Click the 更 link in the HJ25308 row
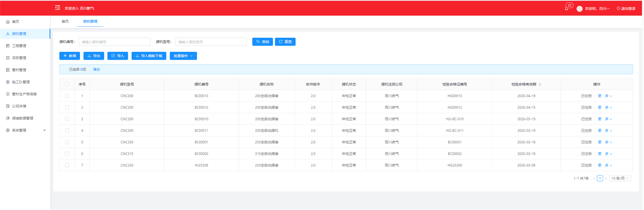 [x=600, y=165]
